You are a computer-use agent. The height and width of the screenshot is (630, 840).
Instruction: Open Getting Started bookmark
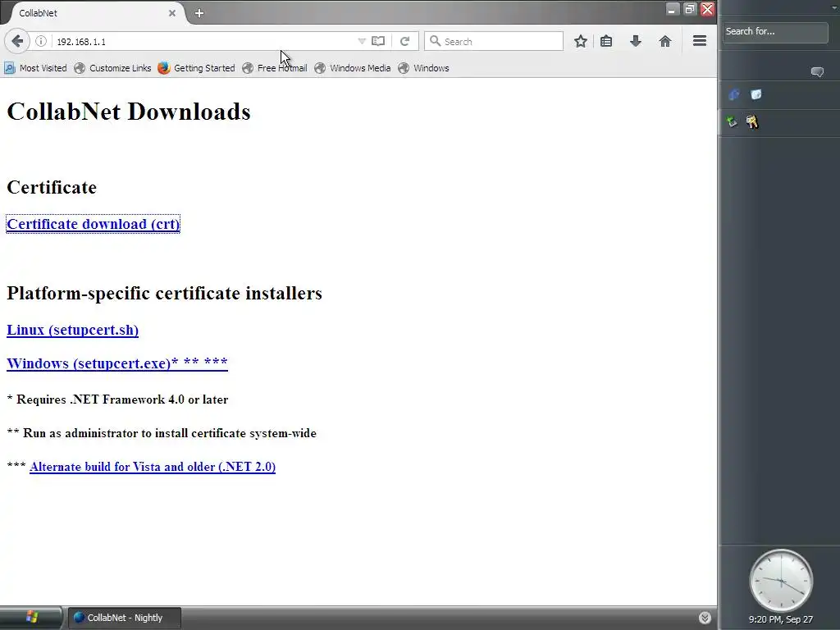197,68
